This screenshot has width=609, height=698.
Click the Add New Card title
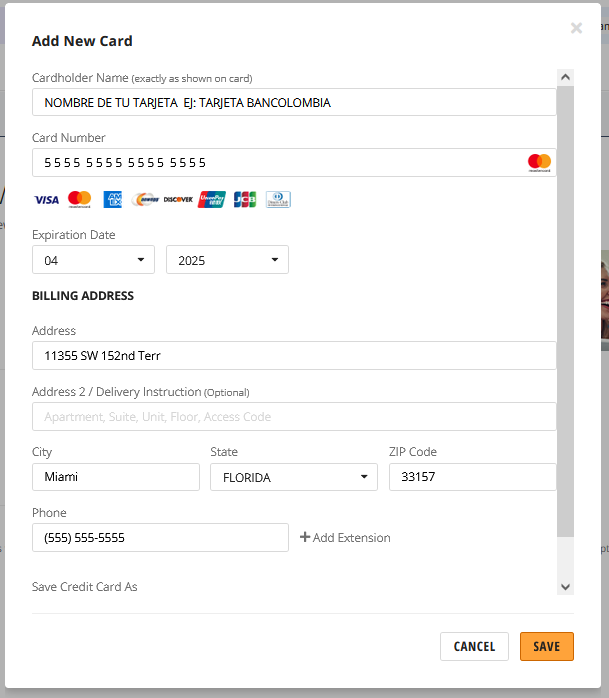pyautogui.click(x=82, y=41)
